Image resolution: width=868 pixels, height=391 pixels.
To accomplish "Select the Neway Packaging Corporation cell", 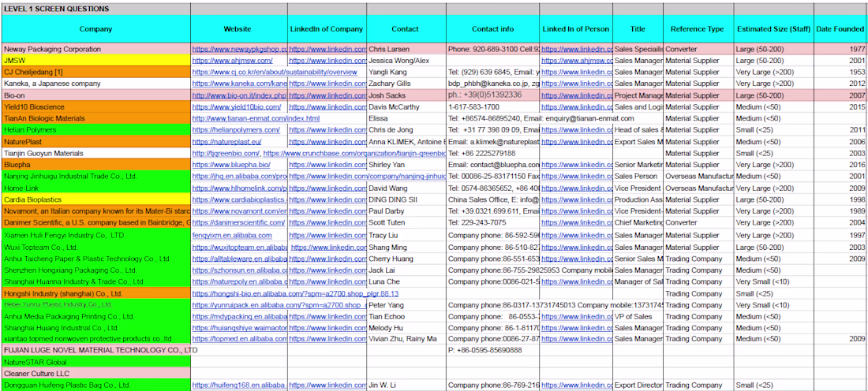I will [95, 49].
